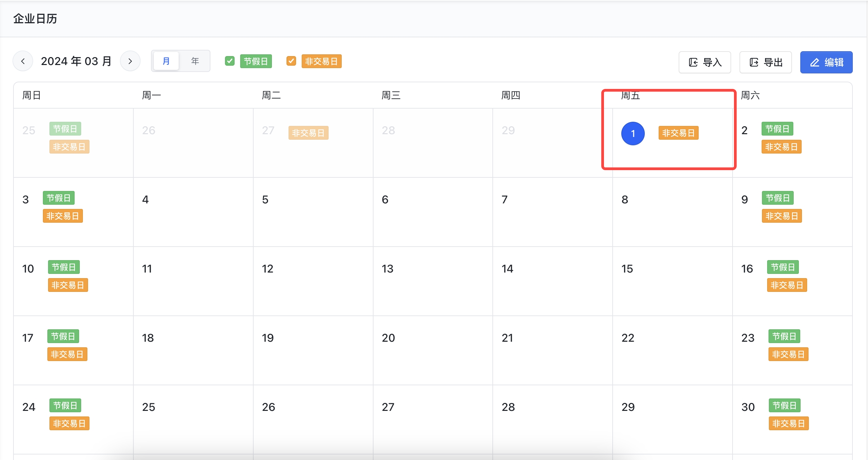Select date 30 in the calendar
This screenshot has width=868, height=460.
(x=748, y=407)
